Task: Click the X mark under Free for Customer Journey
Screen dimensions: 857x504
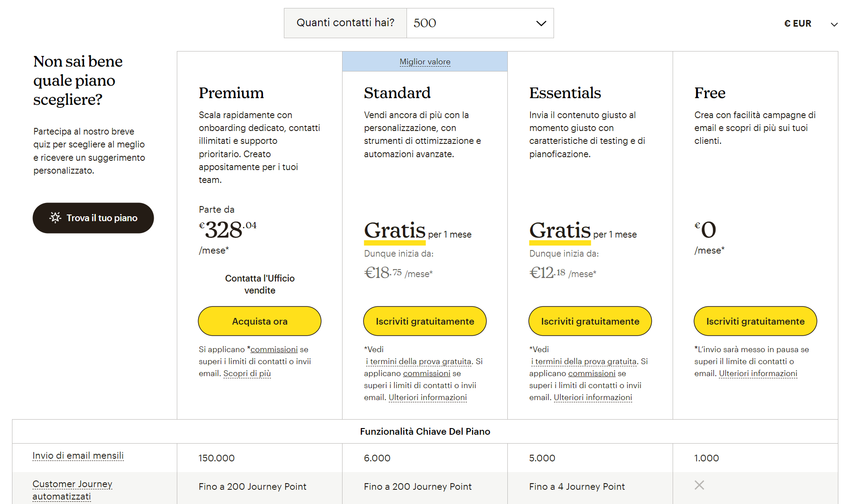Action: [699, 486]
